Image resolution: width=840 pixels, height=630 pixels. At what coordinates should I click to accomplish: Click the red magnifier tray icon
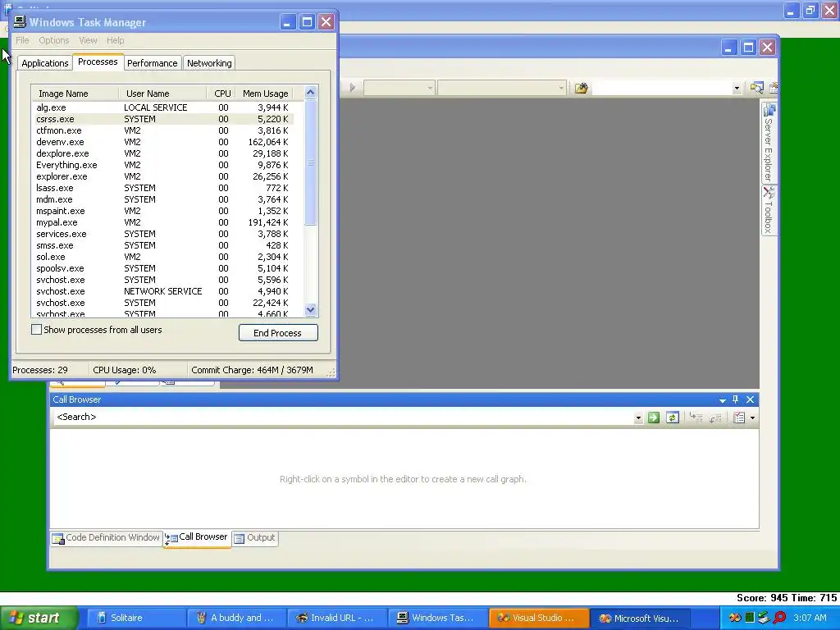click(x=779, y=618)
